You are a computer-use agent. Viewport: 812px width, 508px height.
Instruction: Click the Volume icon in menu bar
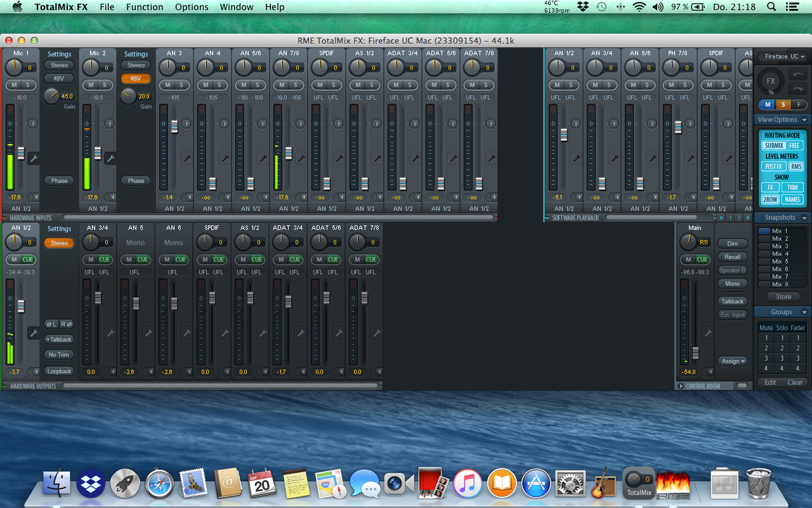pos(658,7)
